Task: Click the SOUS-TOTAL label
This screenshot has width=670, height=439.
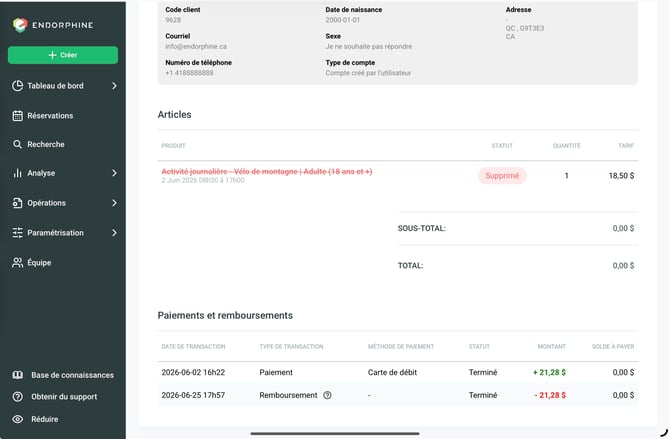Action: point(422,228)
